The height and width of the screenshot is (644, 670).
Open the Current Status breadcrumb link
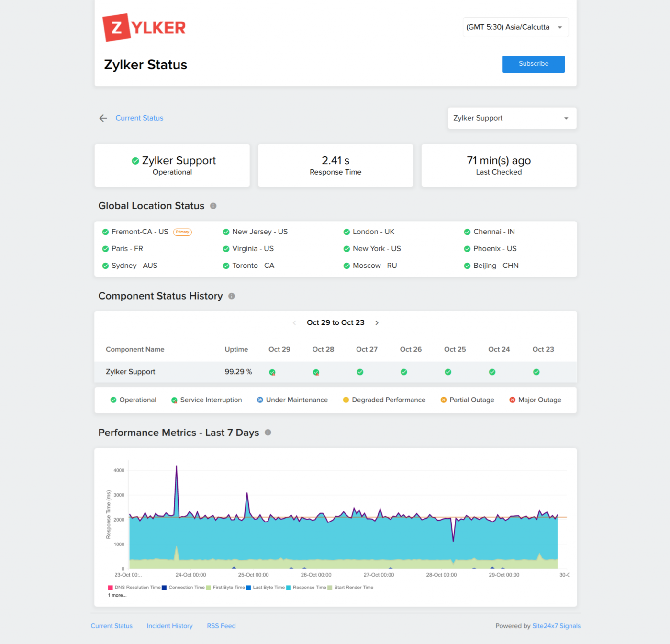139,118
